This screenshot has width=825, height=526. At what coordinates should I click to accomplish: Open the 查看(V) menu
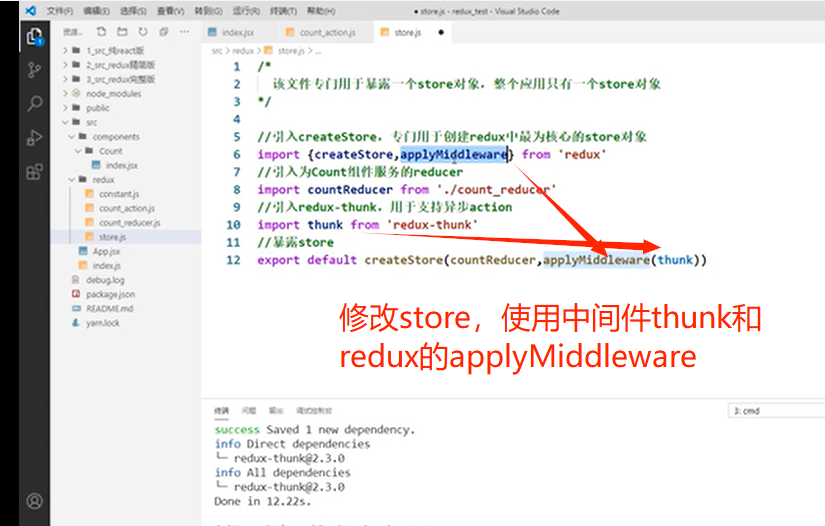coord(170,11)
